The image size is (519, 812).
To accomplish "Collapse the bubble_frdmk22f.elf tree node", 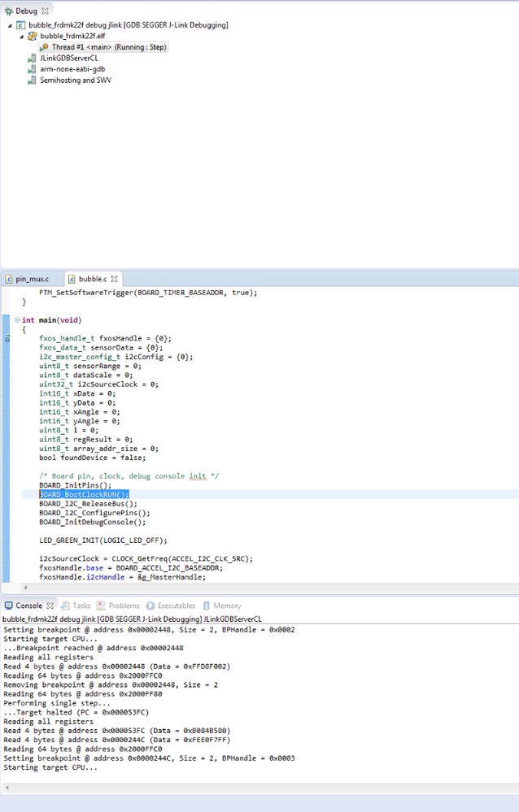I will (x=21, y=37).
